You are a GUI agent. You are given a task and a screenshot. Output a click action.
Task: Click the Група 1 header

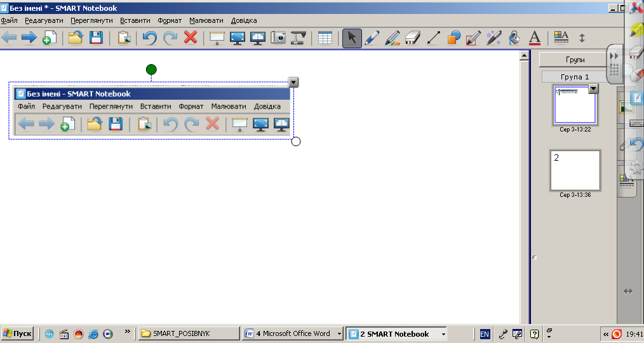coord(575,77)
